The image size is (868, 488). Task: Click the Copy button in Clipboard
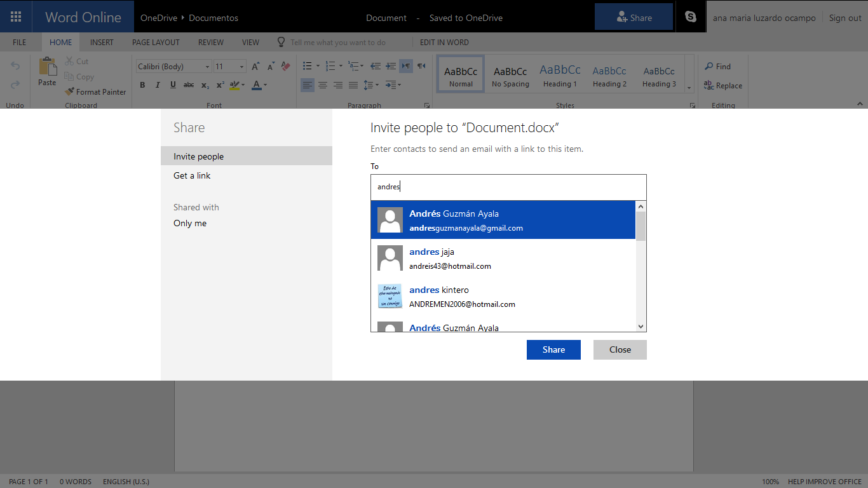point(79,77)
